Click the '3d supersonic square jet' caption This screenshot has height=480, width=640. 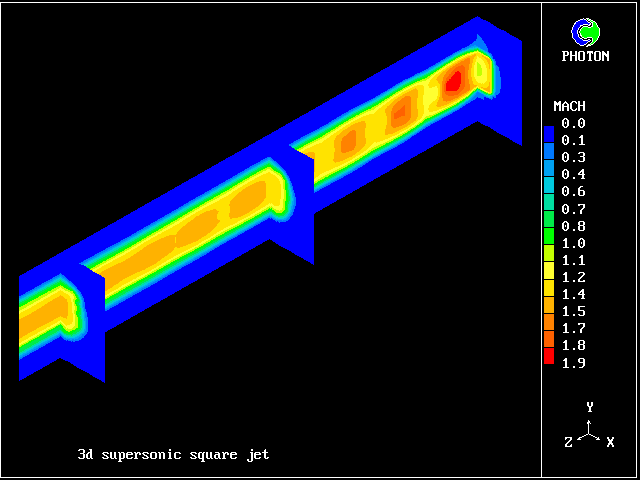pyautogui.click(x=173, y=455)
